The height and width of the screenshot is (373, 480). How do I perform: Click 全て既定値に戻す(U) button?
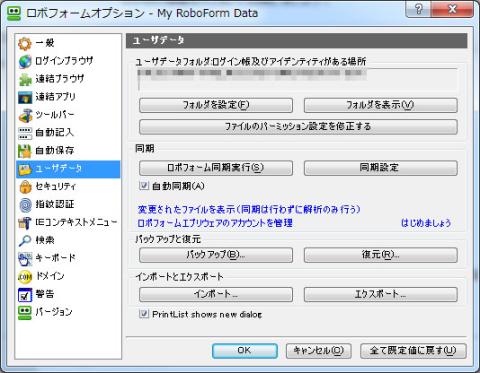point(413,351)
